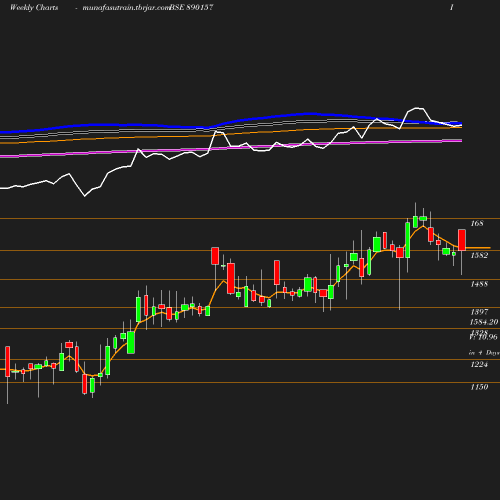
Task: Click the "in 4 Days" text
Action: (484, 353)
